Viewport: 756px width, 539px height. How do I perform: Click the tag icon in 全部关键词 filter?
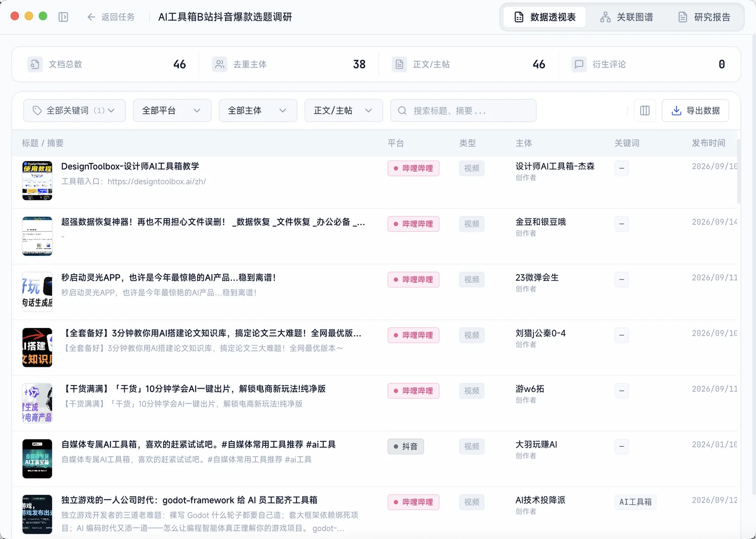pyautogui.click(x=37, y=111)
